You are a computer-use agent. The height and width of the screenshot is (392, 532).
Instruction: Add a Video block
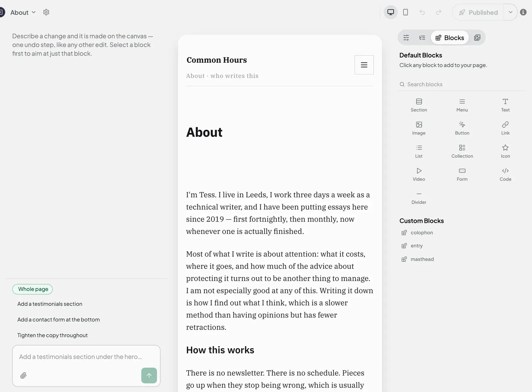coord(419,174)
